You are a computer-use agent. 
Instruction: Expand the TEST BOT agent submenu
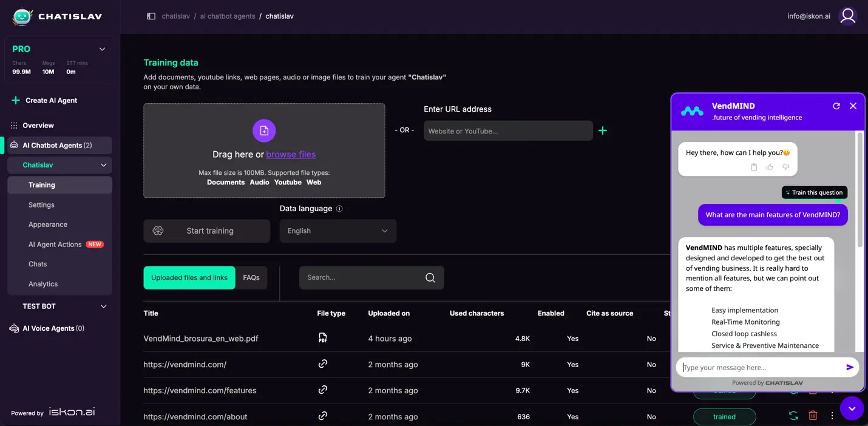click(103, 306)
